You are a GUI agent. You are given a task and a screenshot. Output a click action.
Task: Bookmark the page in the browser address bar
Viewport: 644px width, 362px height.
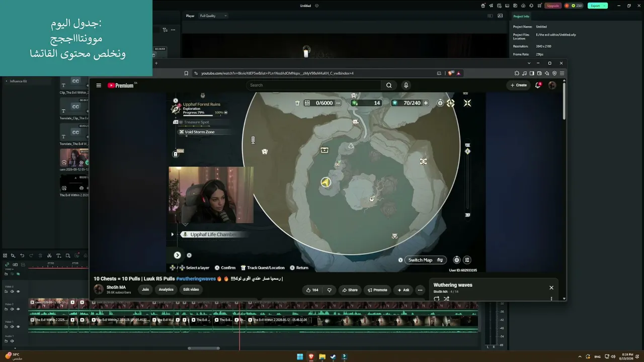tap(186, 73)
